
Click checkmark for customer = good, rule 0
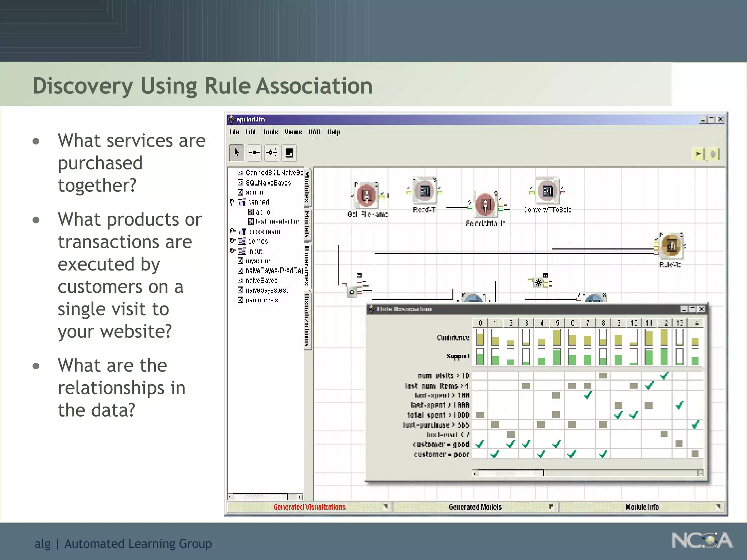click(x=480, y=444)
